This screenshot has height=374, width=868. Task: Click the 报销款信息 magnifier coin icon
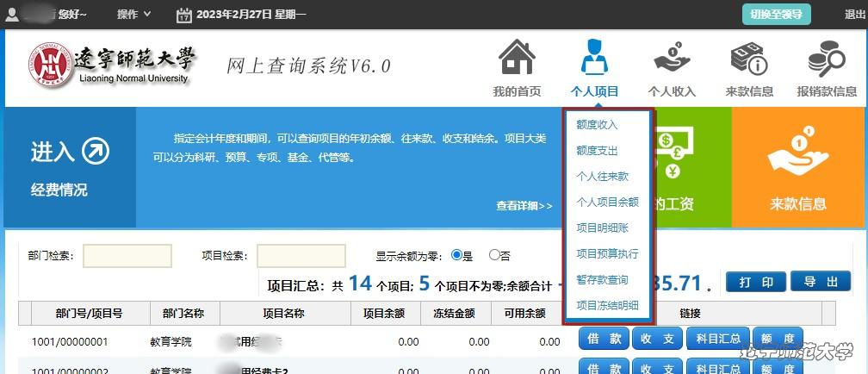coord(826,59)
